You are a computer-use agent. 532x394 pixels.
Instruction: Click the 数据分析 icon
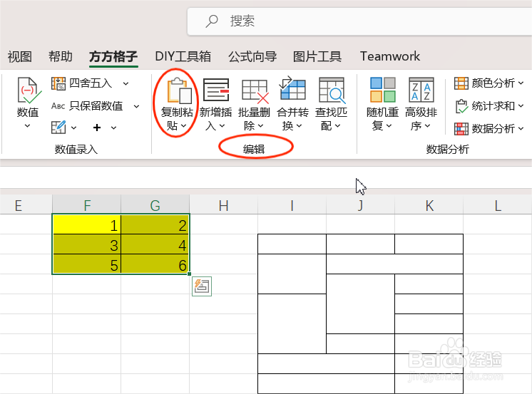coord(461,129)
